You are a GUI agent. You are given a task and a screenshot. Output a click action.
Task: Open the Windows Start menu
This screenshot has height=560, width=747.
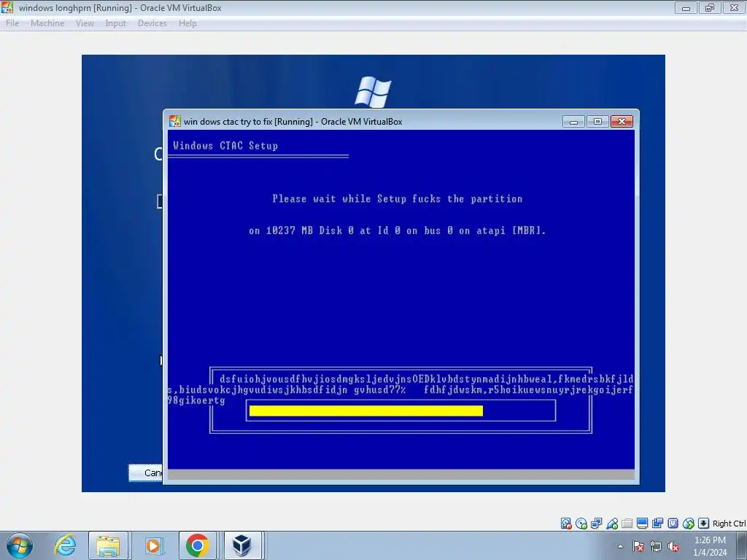coord(19,545)
